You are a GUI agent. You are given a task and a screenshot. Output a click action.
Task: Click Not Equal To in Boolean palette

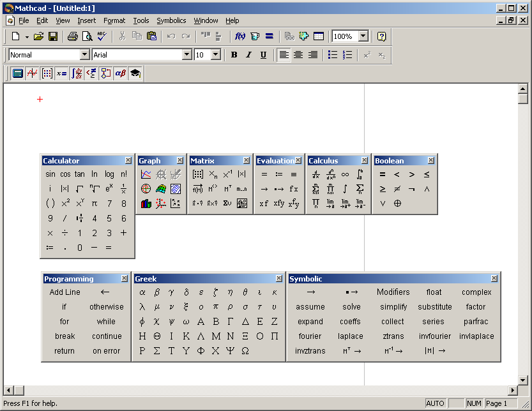[x=397, y=189]
